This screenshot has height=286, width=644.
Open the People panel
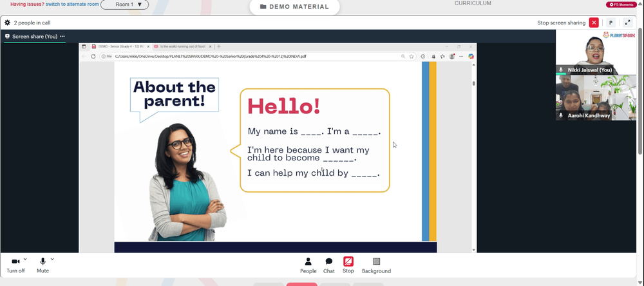308,265
